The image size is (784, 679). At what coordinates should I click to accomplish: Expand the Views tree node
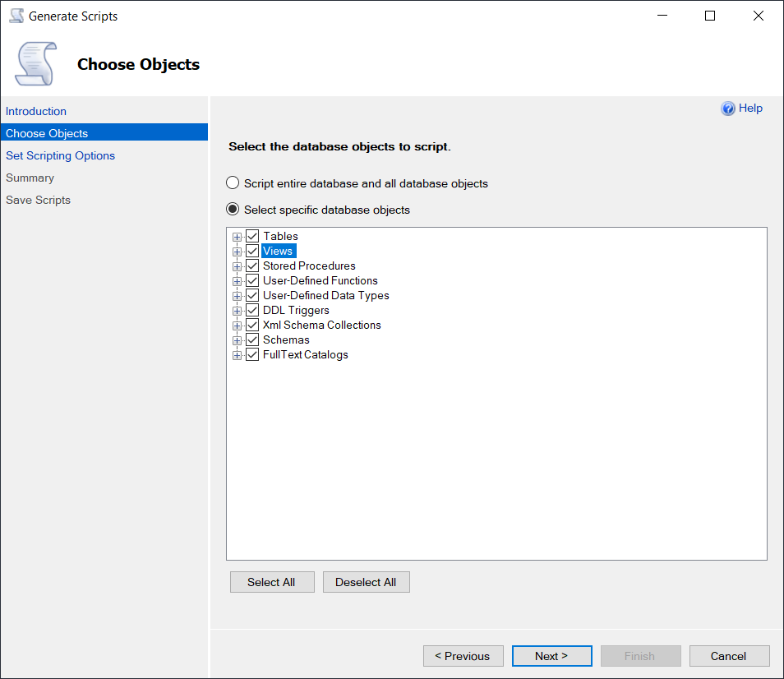237,252
